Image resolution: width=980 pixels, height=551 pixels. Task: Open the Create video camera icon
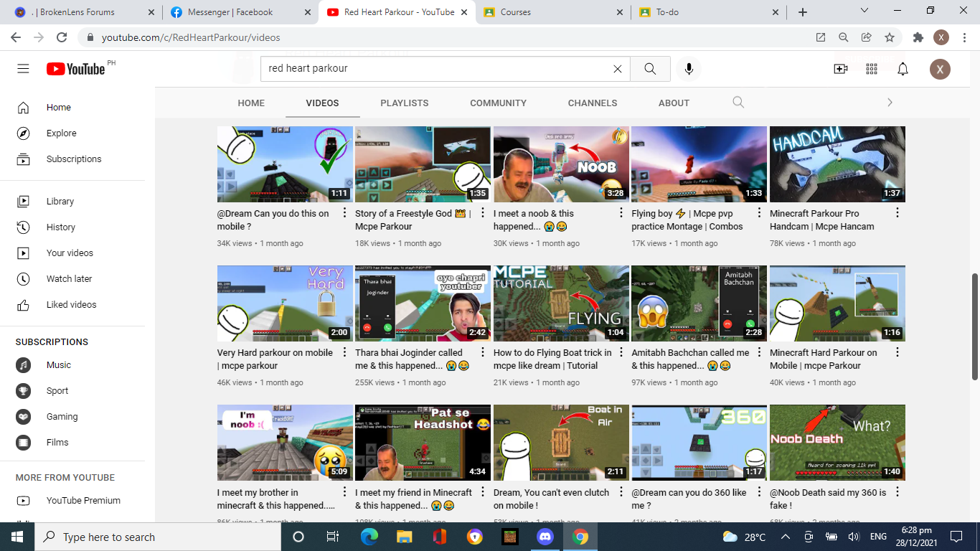point(841,69)
